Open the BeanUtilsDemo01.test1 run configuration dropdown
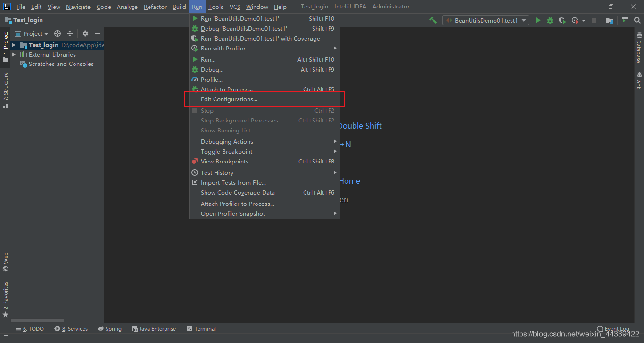The height and width of the screenshot is (343, 644). point(486,20)
